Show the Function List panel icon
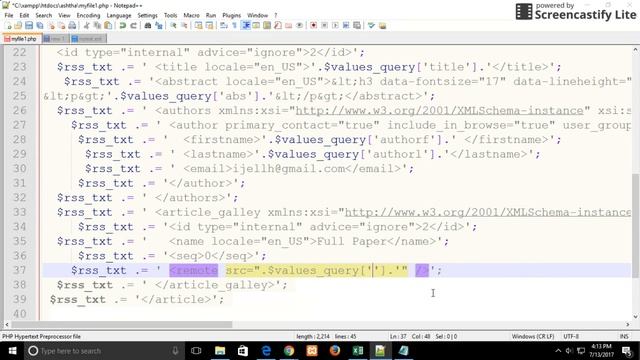Screen dimensions: 640x360 tap(278, 26)
